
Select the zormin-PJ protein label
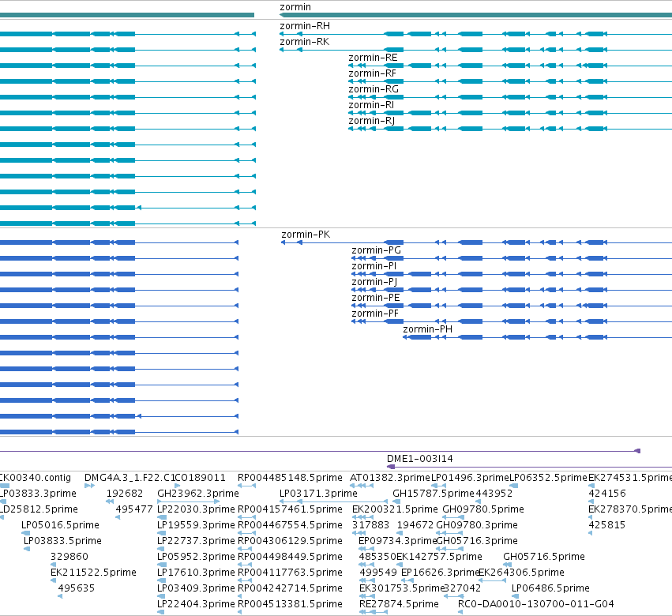coord(374,282)
